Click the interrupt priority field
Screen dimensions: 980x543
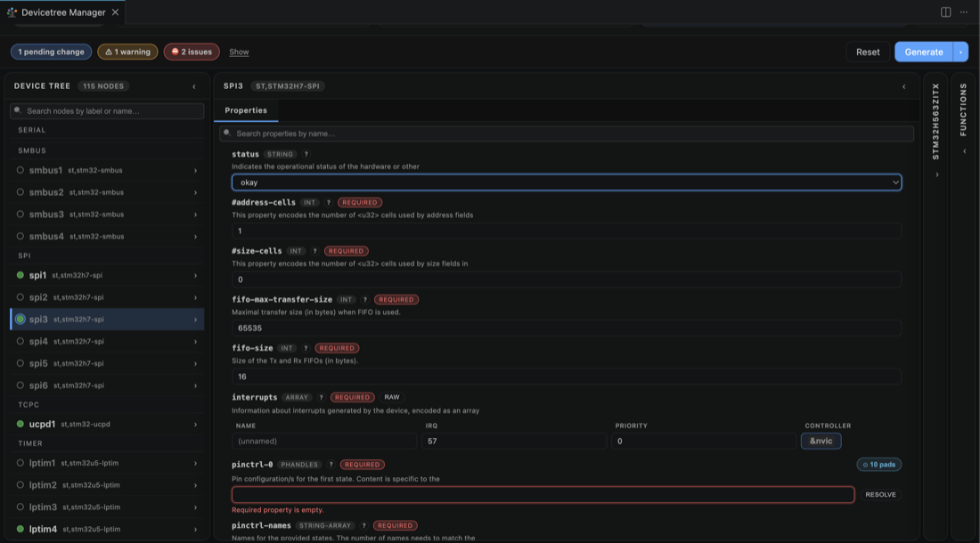click(703, 442)
